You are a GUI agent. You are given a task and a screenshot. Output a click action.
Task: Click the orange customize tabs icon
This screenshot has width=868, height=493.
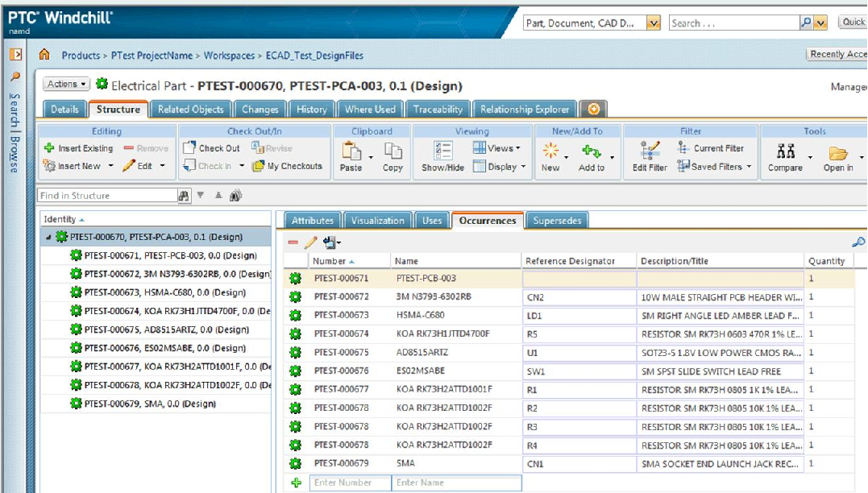593,109
